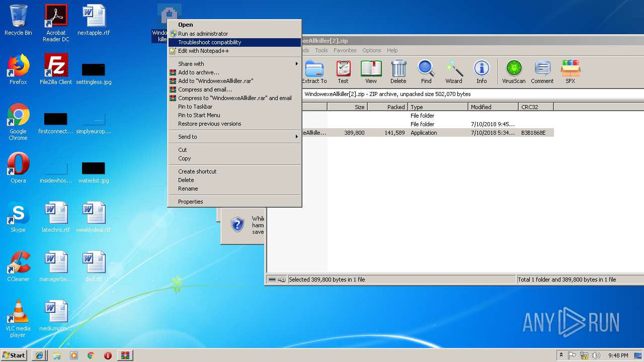This screenshot has width=644, height=362.
Task: Click the Test archive icon in WinRAR
Action: (x=343, y=71)
